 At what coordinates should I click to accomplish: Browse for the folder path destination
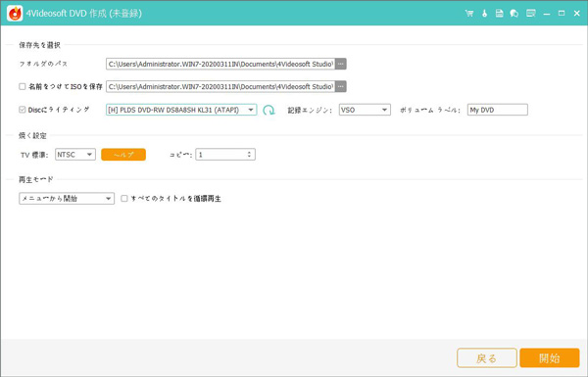click(340, 64)
